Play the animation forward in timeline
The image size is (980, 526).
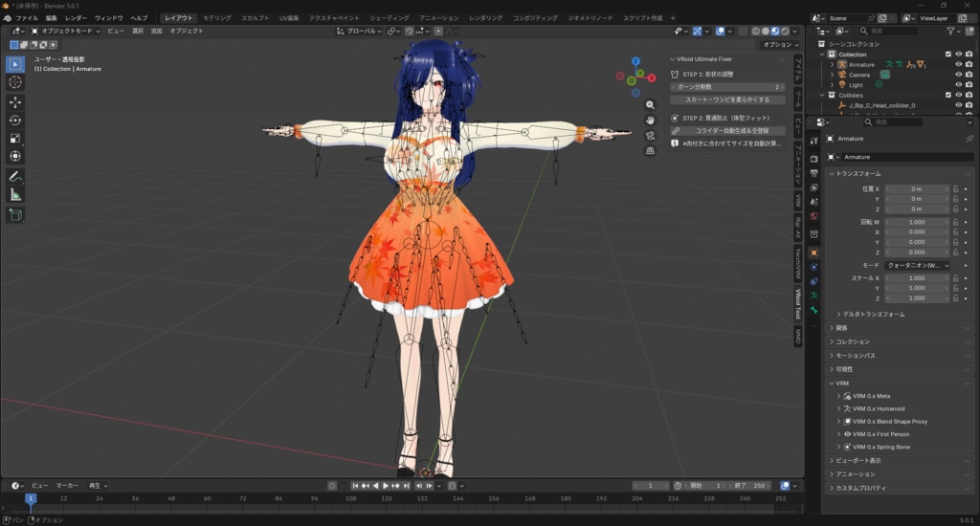point(386,486)
